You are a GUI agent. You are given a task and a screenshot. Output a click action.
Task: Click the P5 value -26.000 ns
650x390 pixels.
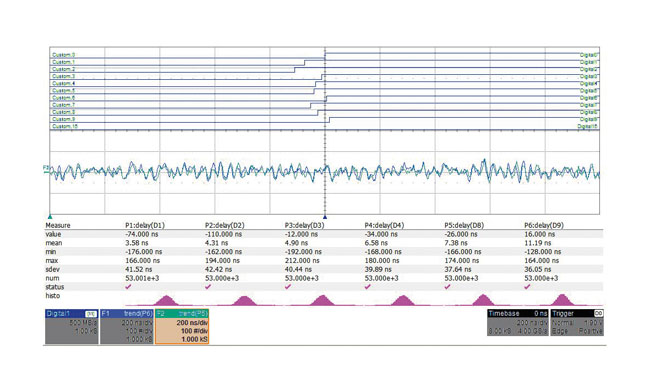(x=461, y=234)
